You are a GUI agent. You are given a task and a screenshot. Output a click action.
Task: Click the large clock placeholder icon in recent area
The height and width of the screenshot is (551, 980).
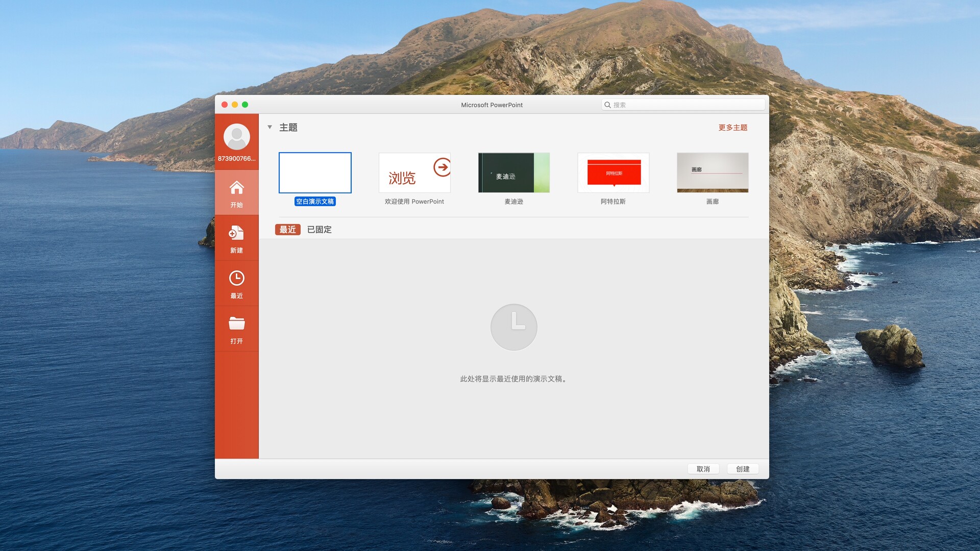click(513, 327)
